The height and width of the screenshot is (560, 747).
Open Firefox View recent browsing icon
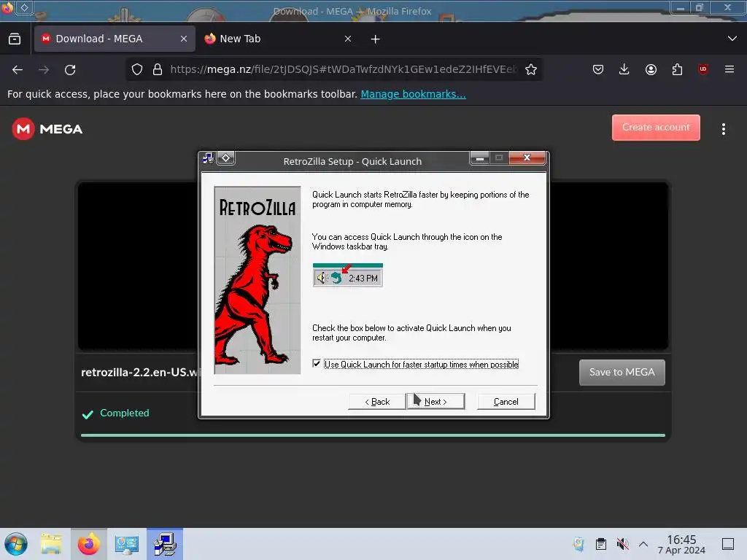pyautogui.click(x=15, y=39)
